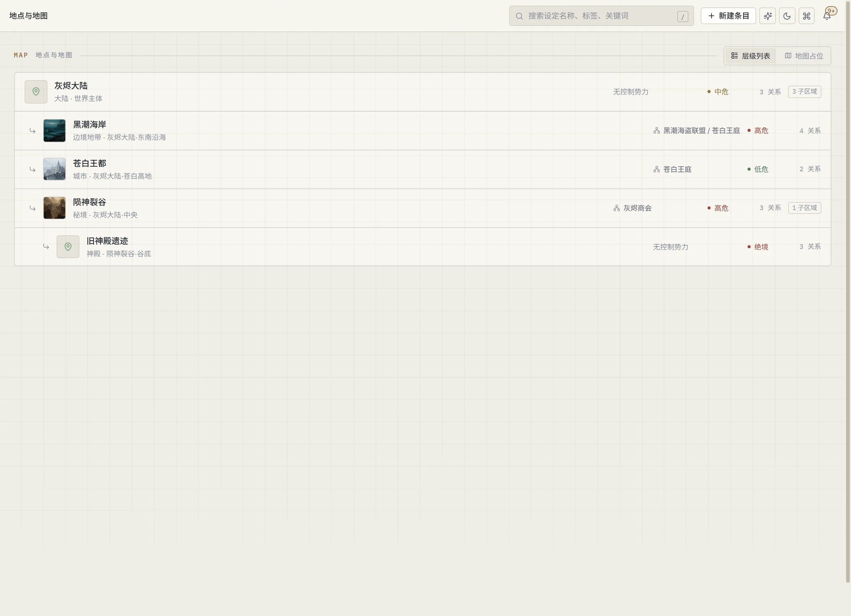851x616 pixels.
Task: Open the command palette icon
Action: pyautogui.click(x=806, y=16)
